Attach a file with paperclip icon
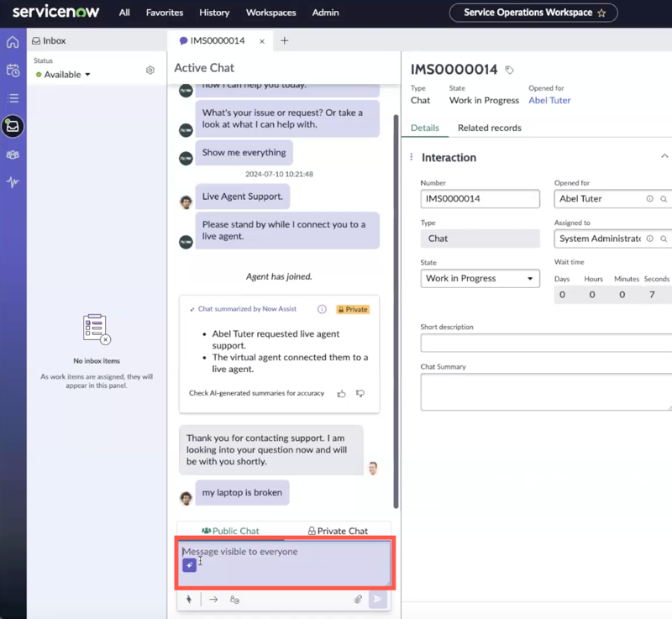Screen dimensions: 672x619 click(358, 600)
